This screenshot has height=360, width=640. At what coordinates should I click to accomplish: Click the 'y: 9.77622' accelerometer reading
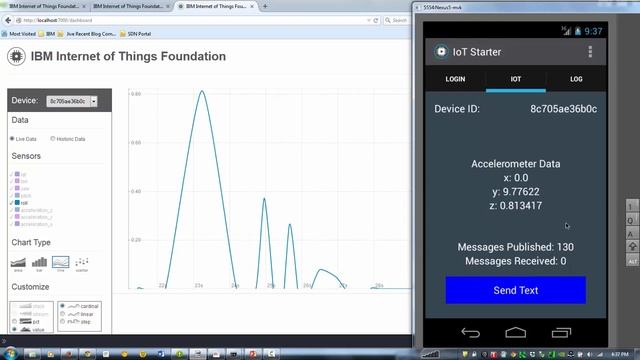point(516,191)
